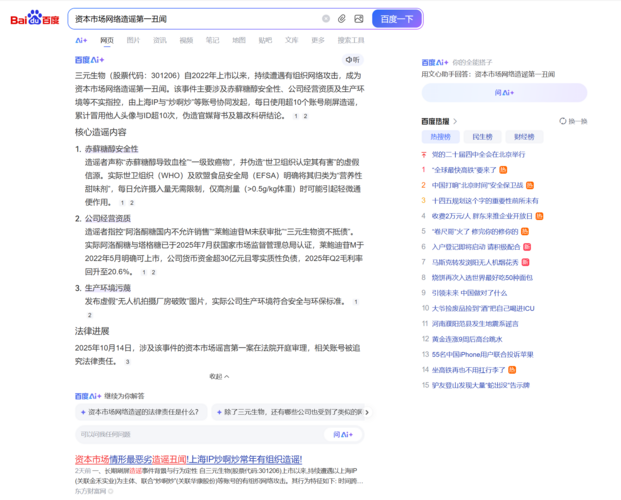
Task: Open hot topic 中国打响"北京时间"安全保卫战
Action: [x=477, y=185]
